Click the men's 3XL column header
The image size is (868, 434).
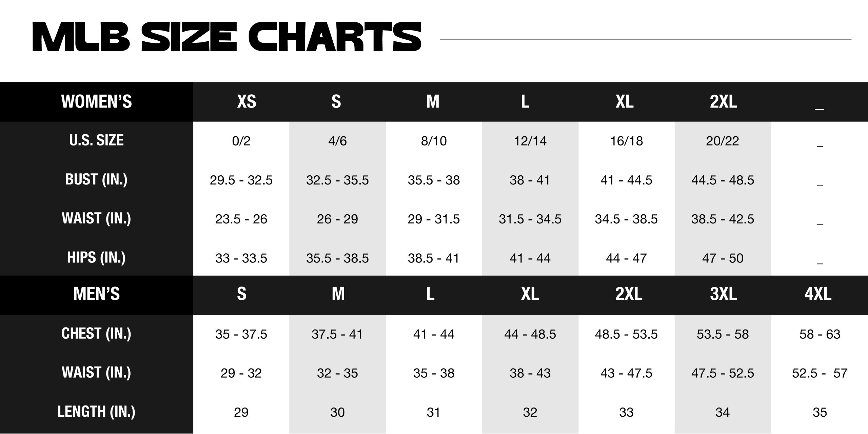(x=723, y=294)
